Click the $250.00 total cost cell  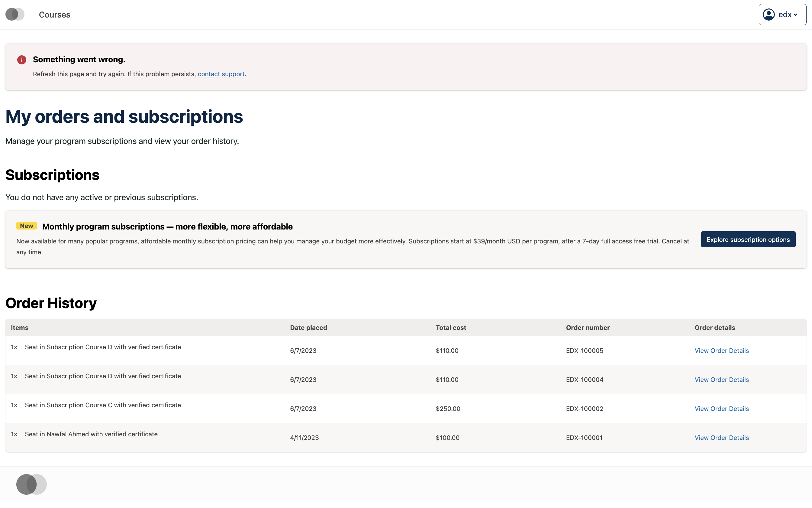[448, 409]
